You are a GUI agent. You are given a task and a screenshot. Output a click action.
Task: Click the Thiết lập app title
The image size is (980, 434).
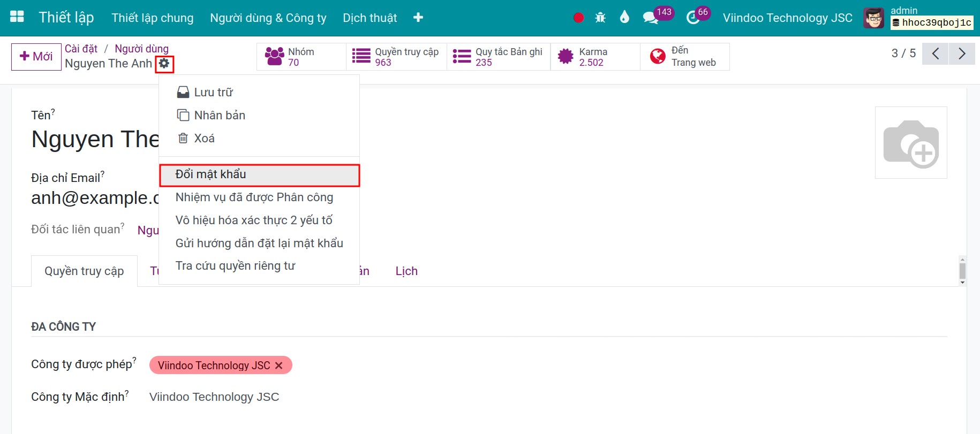pos(66,17)
